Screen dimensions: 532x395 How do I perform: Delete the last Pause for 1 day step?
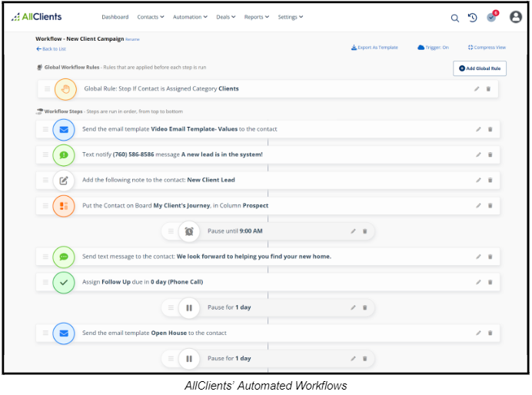[365, 358]
